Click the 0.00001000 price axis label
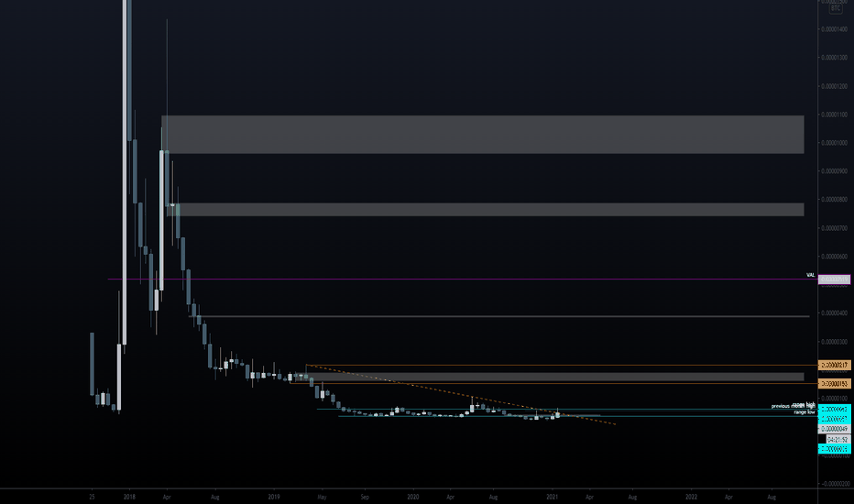The width and height of the screenshot is (854, 504). 834,143
